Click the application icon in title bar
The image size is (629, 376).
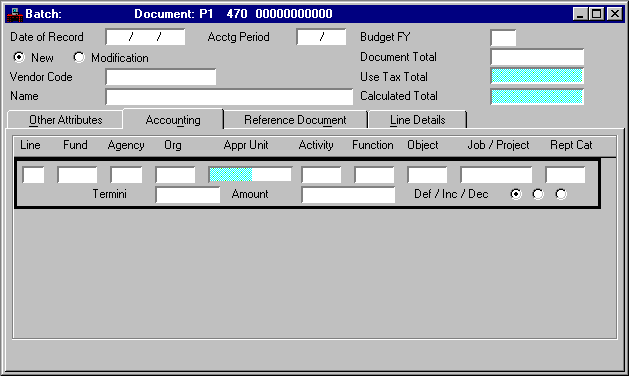coord(14,14)
